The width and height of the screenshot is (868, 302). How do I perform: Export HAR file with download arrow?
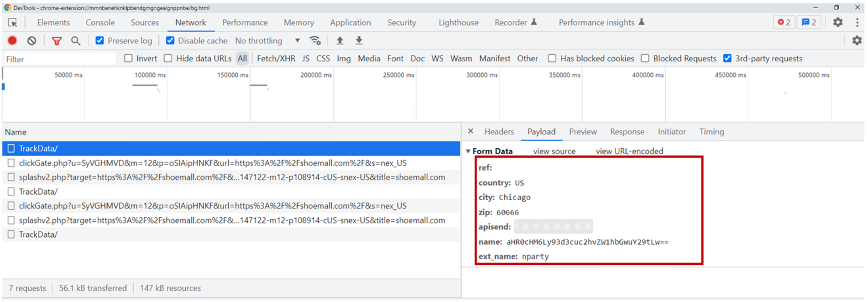(359, 41)
